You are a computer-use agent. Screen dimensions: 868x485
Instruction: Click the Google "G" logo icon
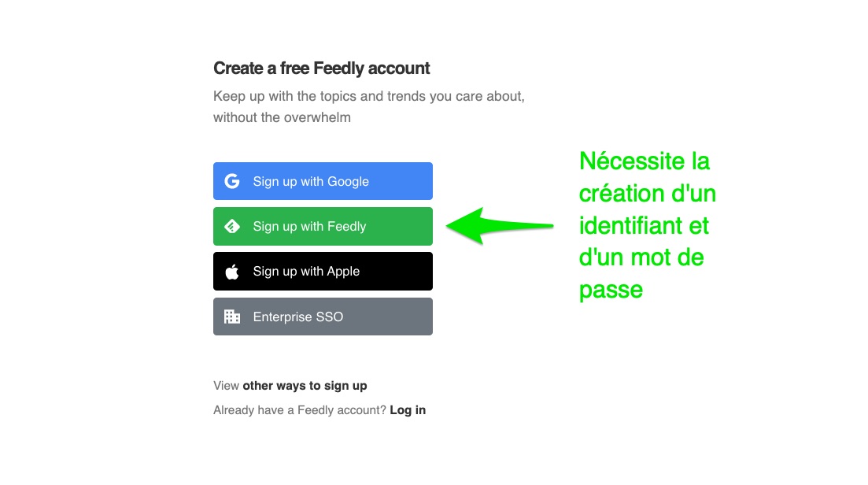[x=232, y=182]
